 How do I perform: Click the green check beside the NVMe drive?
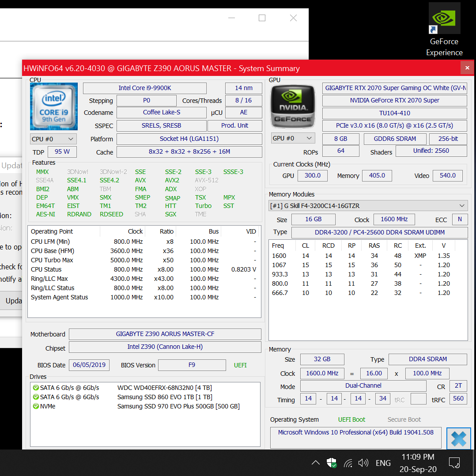[36, 406]
